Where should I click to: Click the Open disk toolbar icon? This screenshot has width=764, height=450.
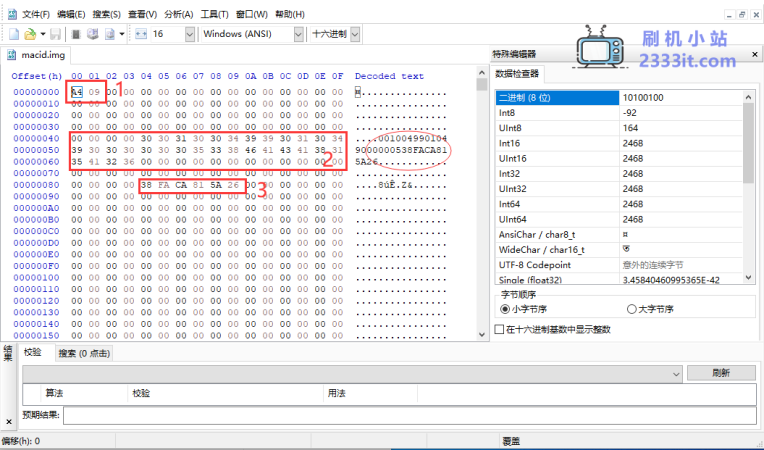92,34
